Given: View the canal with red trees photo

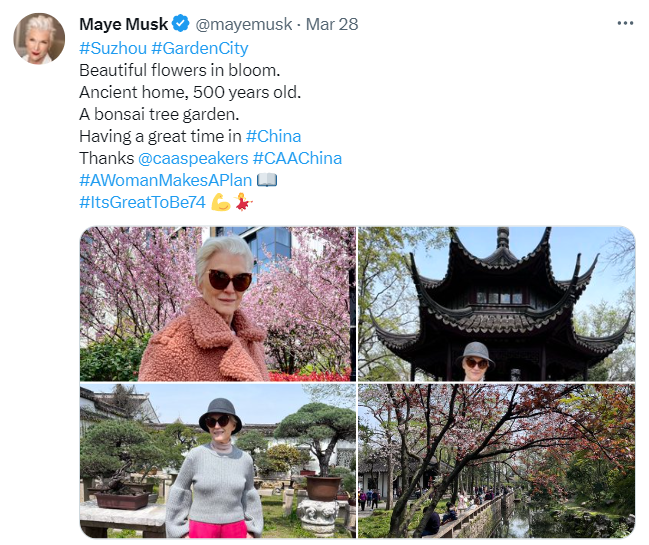Looking at the screenshot, I should click(x=496, y=461).
